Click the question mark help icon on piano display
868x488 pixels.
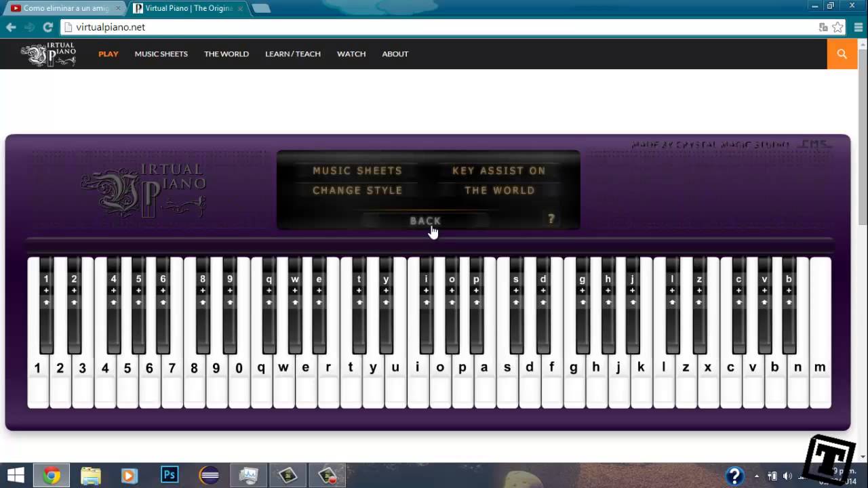point(551,219)
